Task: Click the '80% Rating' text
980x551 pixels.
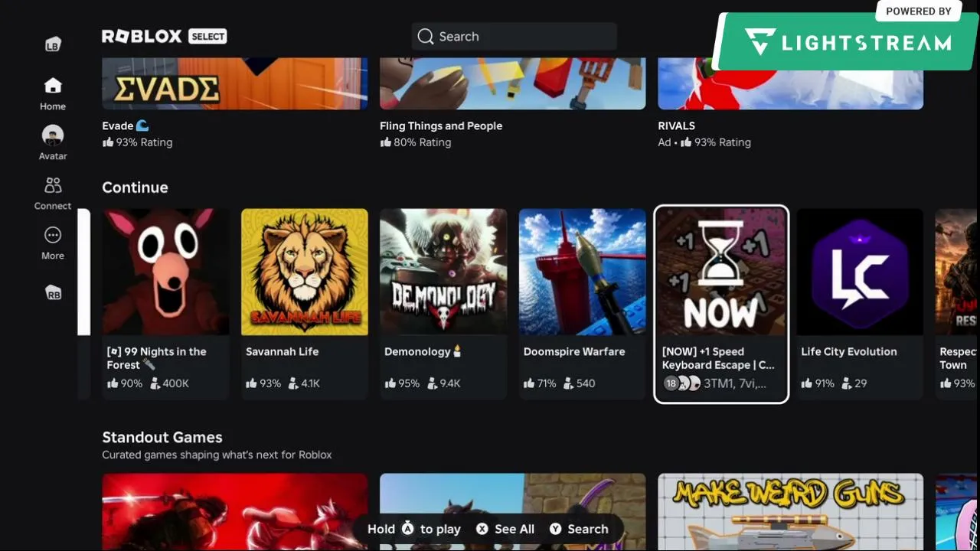Action: pos(423,142)
